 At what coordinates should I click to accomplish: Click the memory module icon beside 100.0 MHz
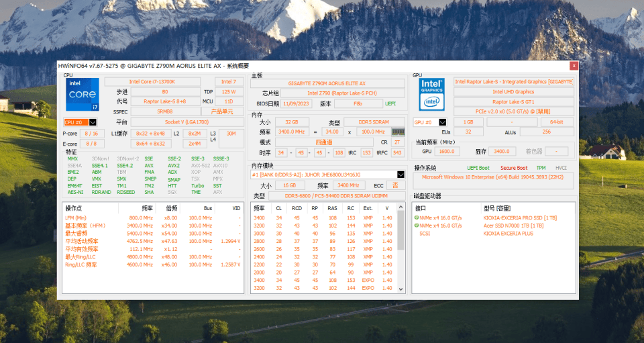point(398,132)
